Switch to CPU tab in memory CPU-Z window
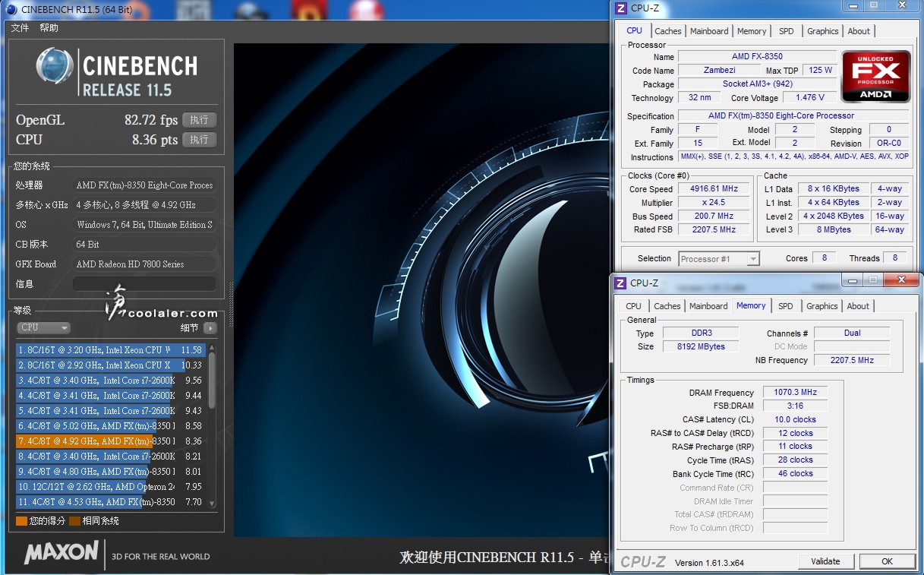 (633, 306)
